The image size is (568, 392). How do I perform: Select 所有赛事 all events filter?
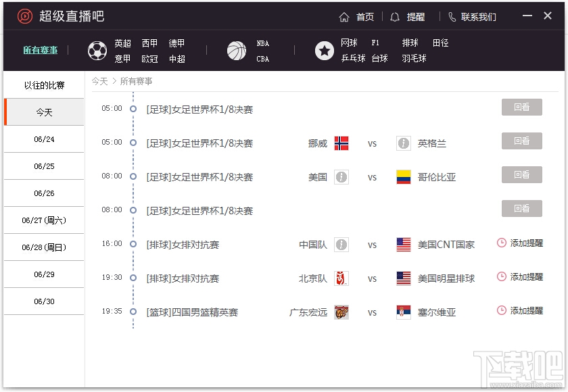[x=41, y=50]
